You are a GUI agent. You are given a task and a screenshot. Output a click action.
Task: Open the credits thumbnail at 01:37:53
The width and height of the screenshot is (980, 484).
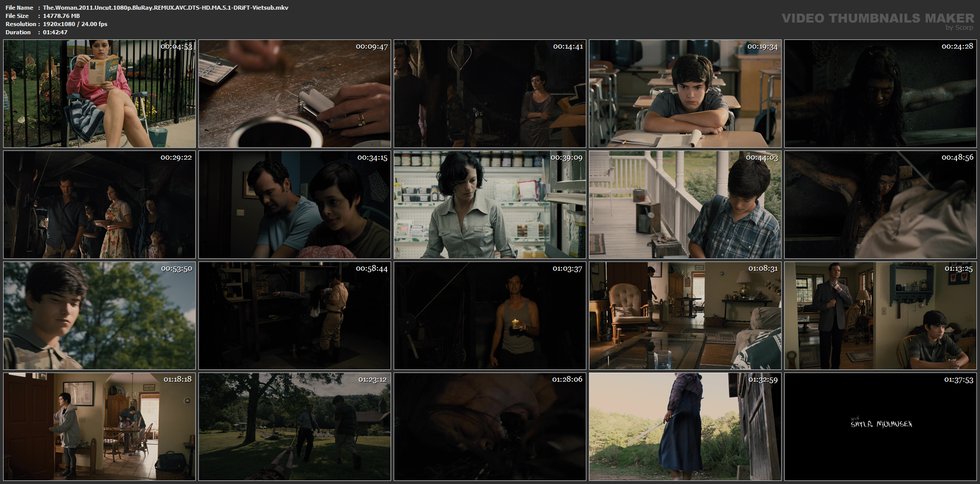click(x=880, y=427)
